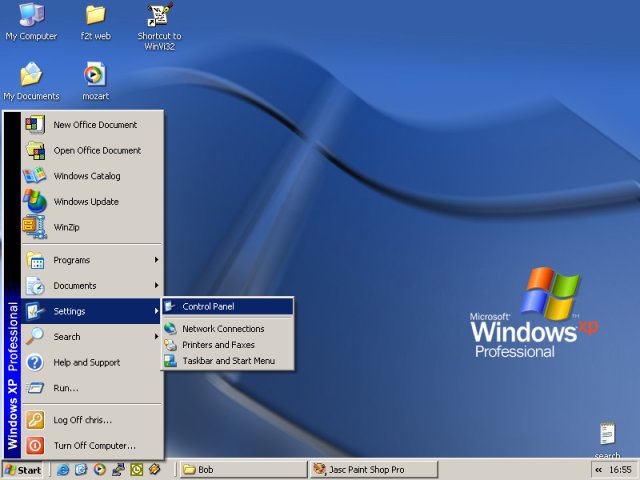Click the green clock Quick Launch icon
Screen dimensions: 640x480
[x=136, y=470]
